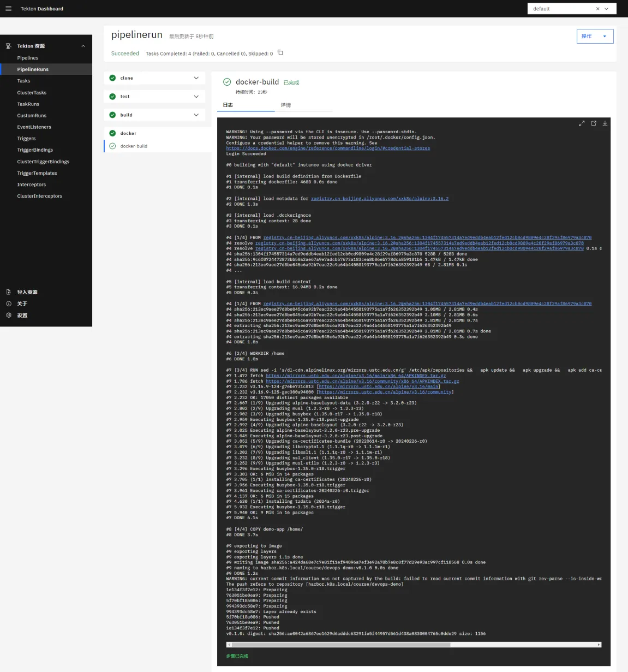The width and height of the screenshot is (628, 672).
Task: Navigate to ClusterTasks
Action: [x=32, y=93]
